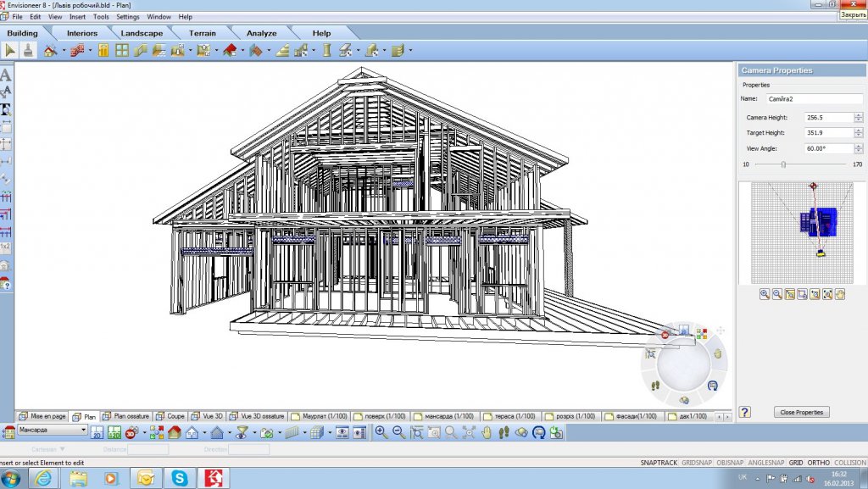Increase the Camera Height stepper value
868x489 pixels.
859,114
